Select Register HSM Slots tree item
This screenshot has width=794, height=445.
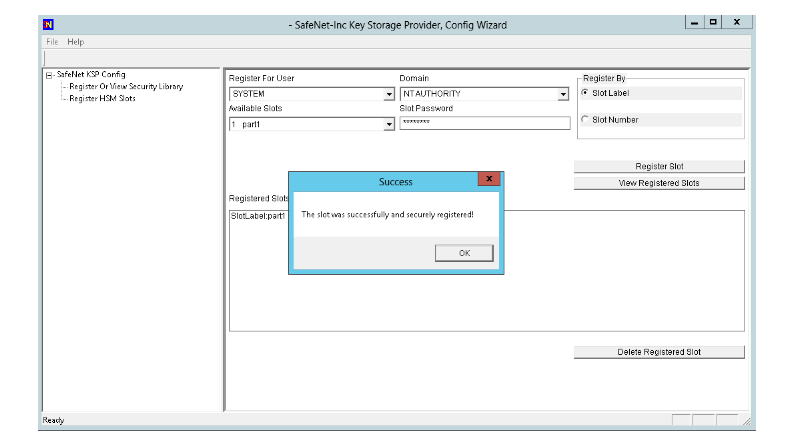[102, 98]
